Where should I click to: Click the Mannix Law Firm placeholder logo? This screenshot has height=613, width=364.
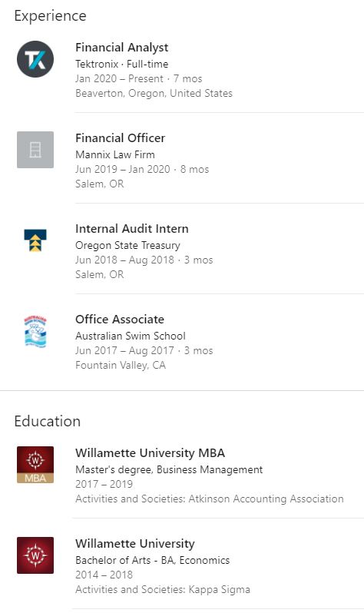click(x=35, y=150)
